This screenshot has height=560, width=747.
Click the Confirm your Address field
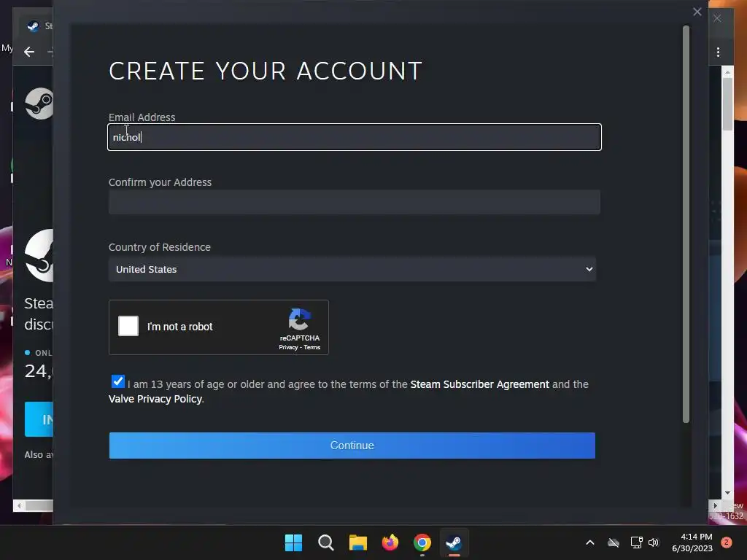[354, 202]
